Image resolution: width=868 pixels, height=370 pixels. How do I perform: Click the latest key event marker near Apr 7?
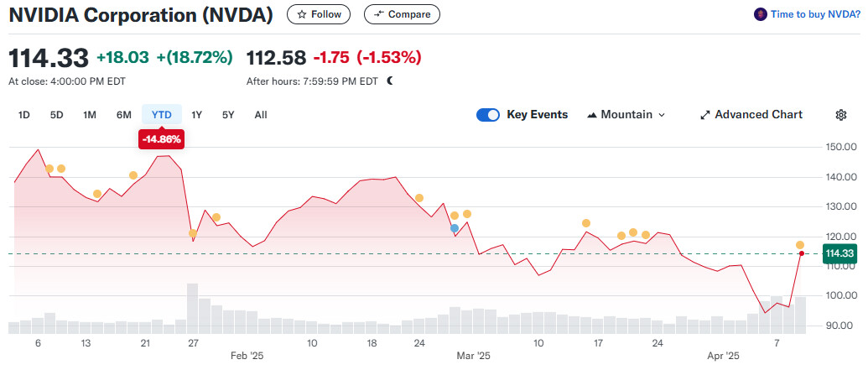pyautogui.click(x=800, y=245)
